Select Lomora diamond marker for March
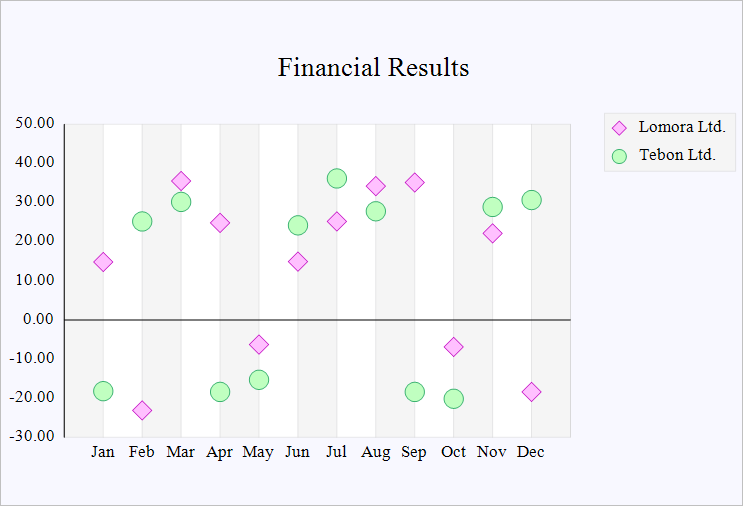Screen dimensions: 743x506 181,181
